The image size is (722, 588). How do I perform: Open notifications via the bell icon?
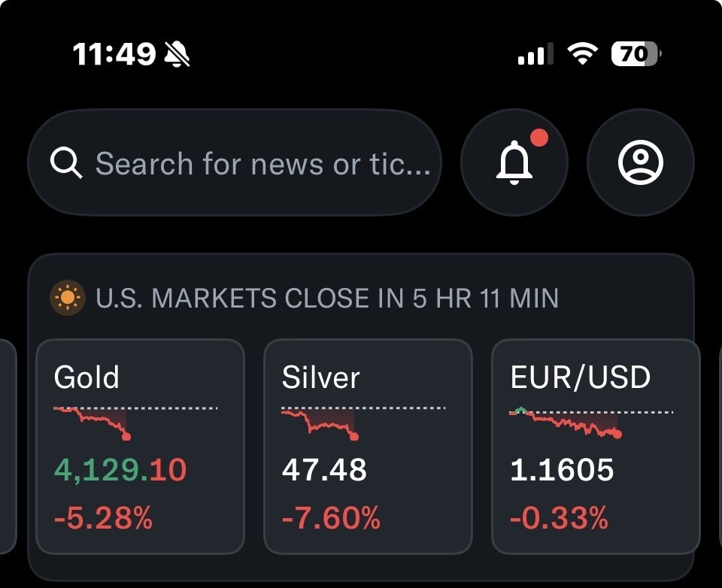514,162
